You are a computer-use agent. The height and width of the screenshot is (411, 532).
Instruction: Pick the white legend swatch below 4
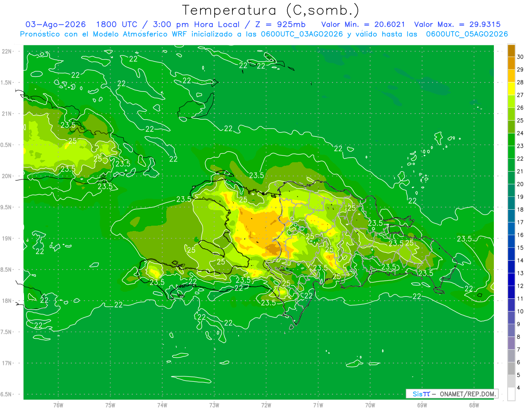pyautogui.click(x=511, y=394)
